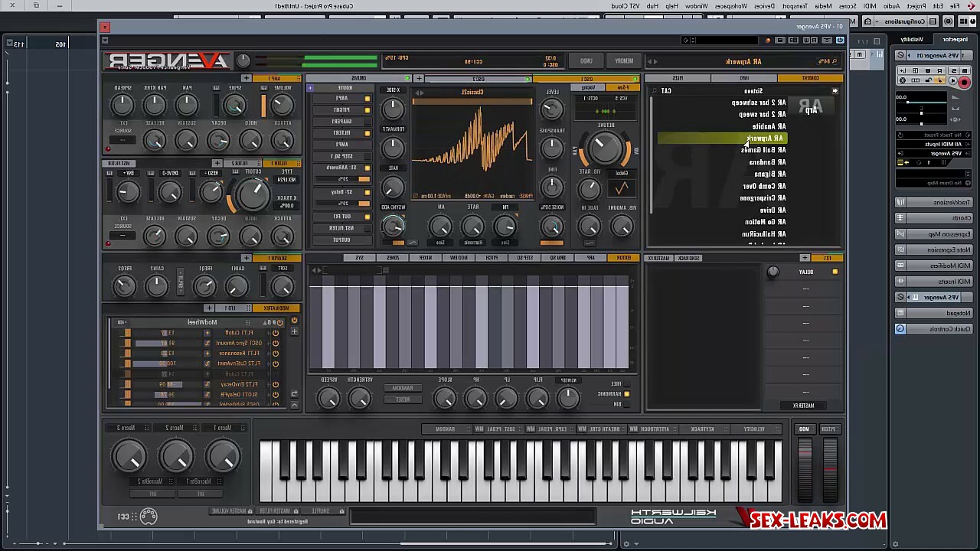Viewport: 980px width, 551px height.
Task: Switch to the INFO browser tab
Action: point(744,78)
